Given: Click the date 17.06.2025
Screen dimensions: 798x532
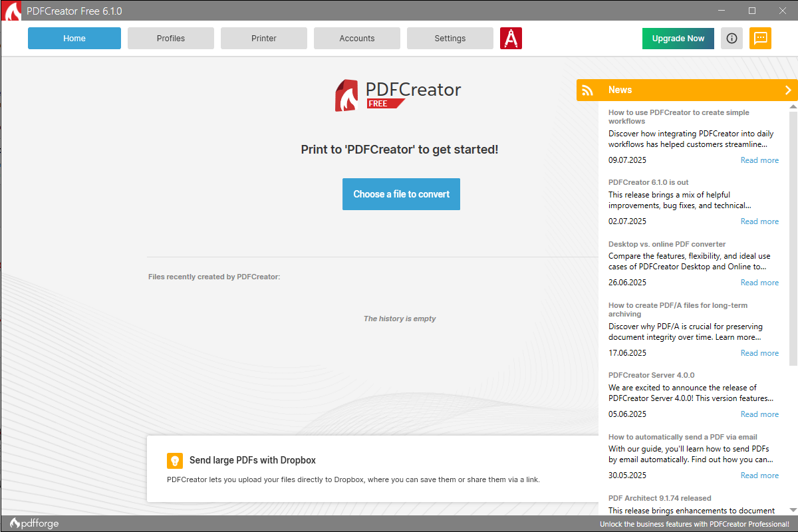Looking at the screenshot, I should [627, 353].
